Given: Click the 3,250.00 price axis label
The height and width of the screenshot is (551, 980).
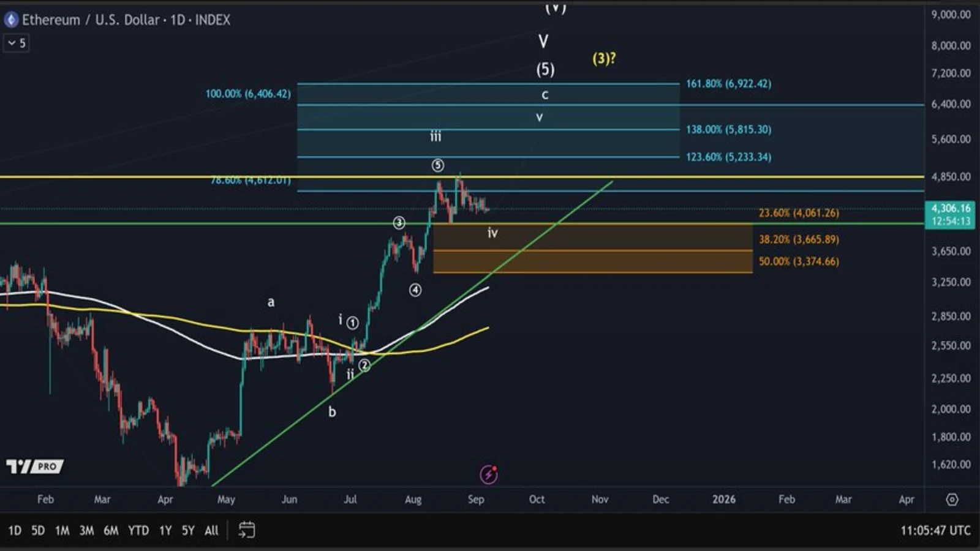Looking at the screenshot, I should [951, 282].
